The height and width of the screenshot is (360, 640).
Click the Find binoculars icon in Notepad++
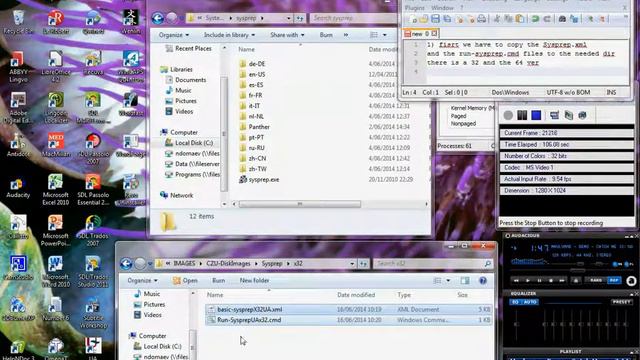click(x=562, y=19)
